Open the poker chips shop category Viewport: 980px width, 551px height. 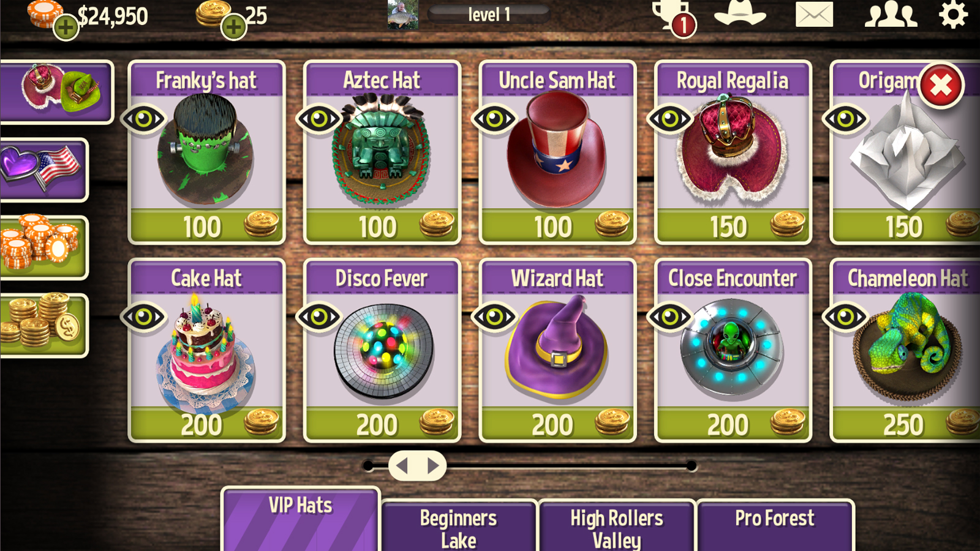pos(43,247)
